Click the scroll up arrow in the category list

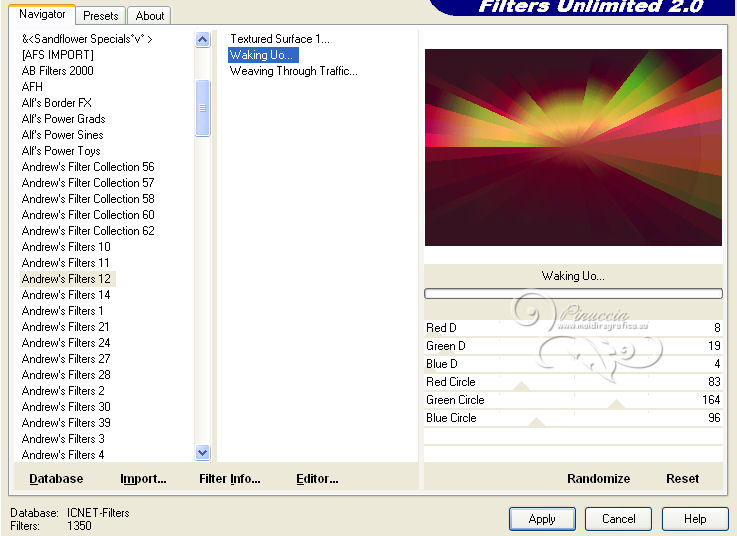click(x=203, y=39)
